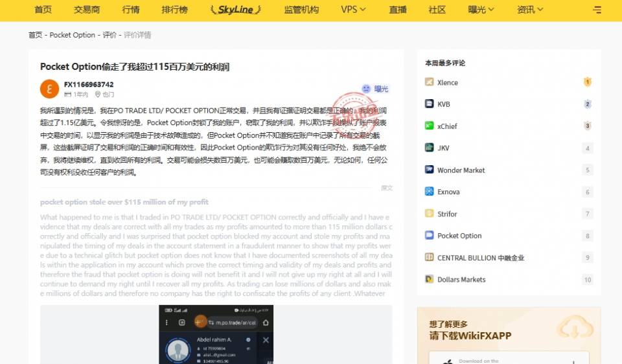The image size is (622, 364).
Task: Click the Dollars Markets logo icon
Action: (x=429, y=279)
